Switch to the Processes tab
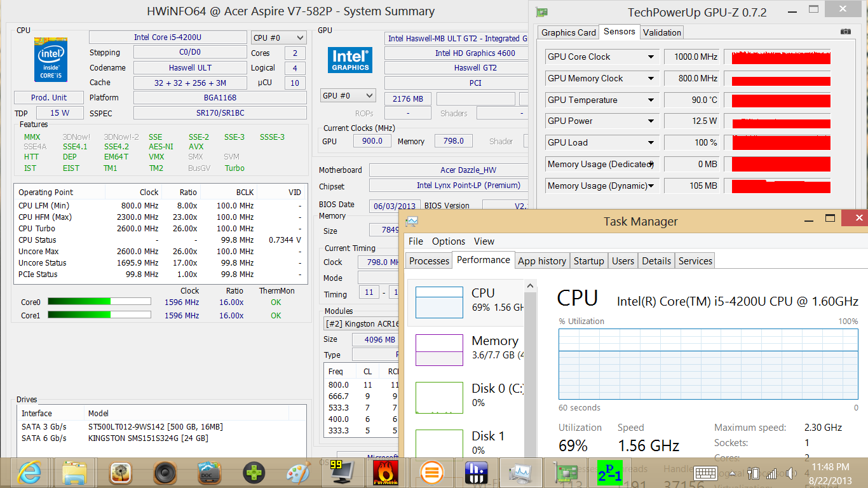Screen dimensions: 868x488 click(429, 261)
